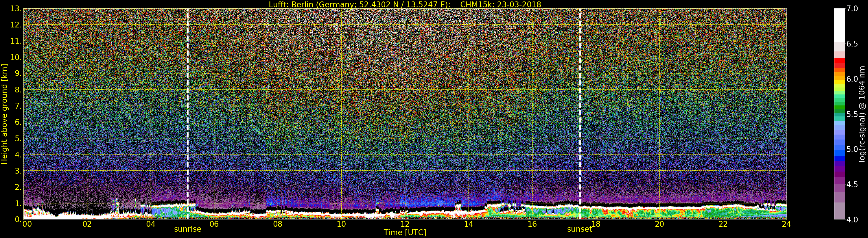Select the 'Height above ground [km]' axis label
Viewport: 868px width, 238px height.
(x=4, y=114)
